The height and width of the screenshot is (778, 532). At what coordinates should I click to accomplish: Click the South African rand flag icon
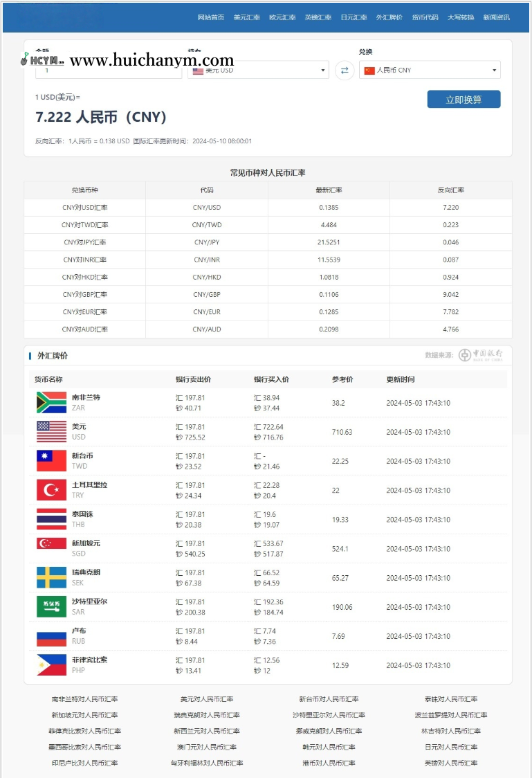pos(52,402)
